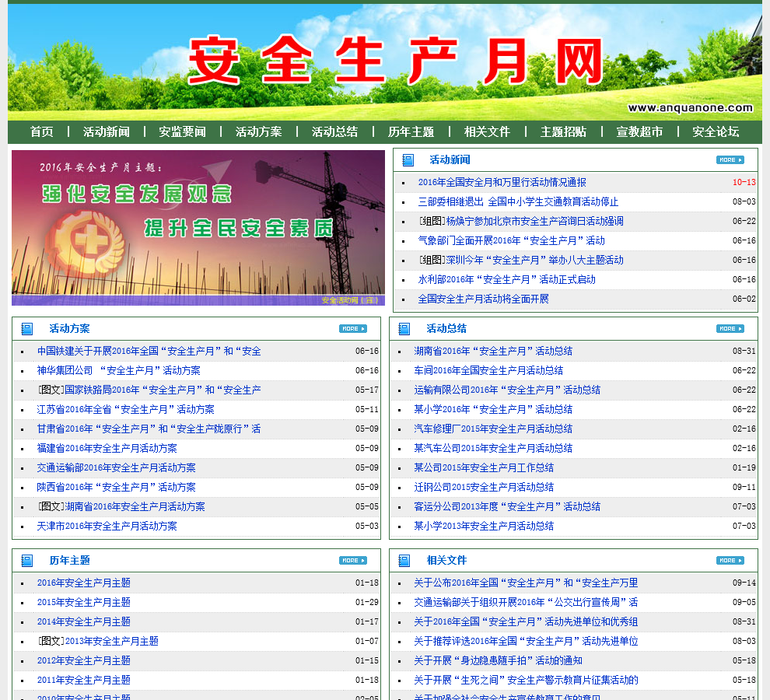Open 三部委相继退出 全国中小学生交通教育活动停止 link
770x700 pixels.
518,202
